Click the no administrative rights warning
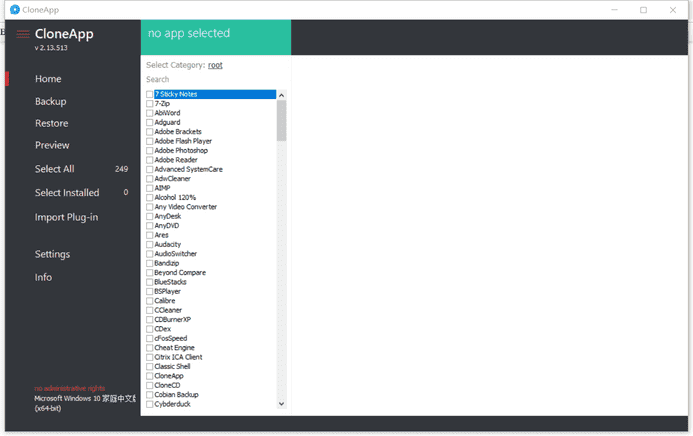Image resolution: width=693 pixels, height=436 pixels. [x=70, y=389]
